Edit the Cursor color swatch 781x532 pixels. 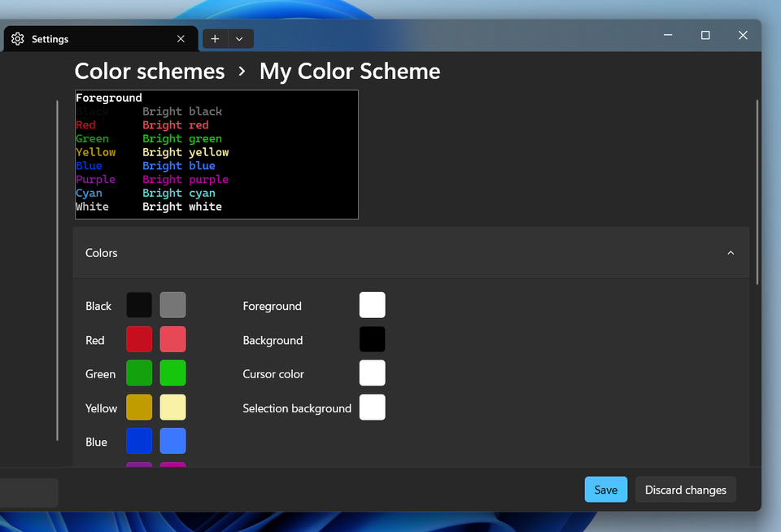coord(372,373)
